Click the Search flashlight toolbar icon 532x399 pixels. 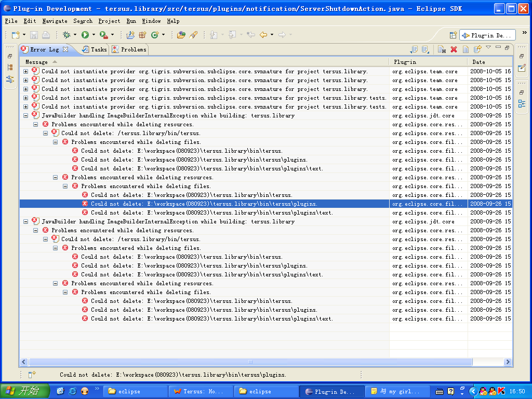coord(193,35)
